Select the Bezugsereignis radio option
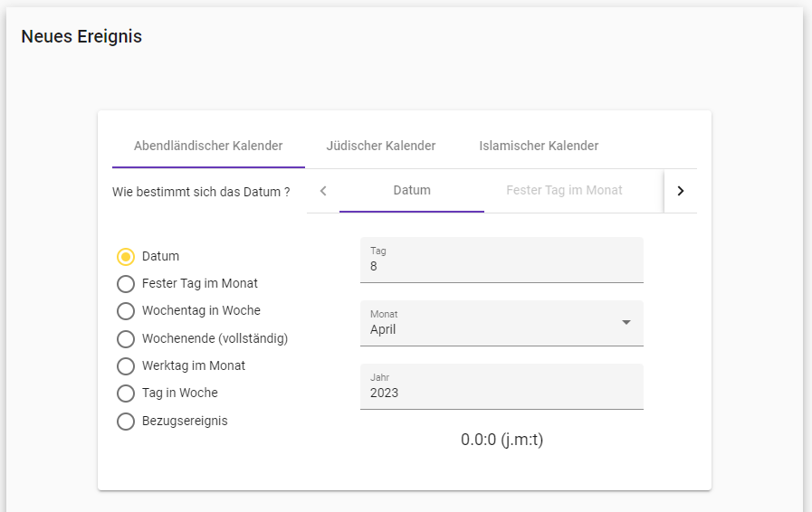Screen dimensions: 812x512 coord(126,422)
